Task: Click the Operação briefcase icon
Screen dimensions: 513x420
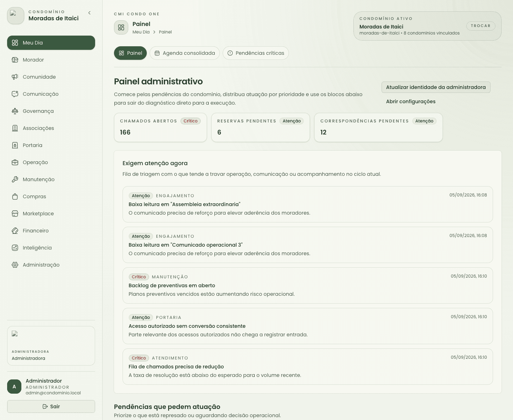Action: click(15, 162)
